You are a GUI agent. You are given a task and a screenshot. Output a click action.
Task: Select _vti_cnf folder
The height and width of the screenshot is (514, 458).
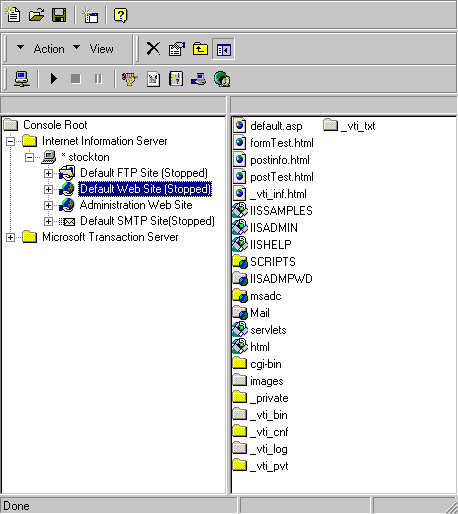pos(269,432)
